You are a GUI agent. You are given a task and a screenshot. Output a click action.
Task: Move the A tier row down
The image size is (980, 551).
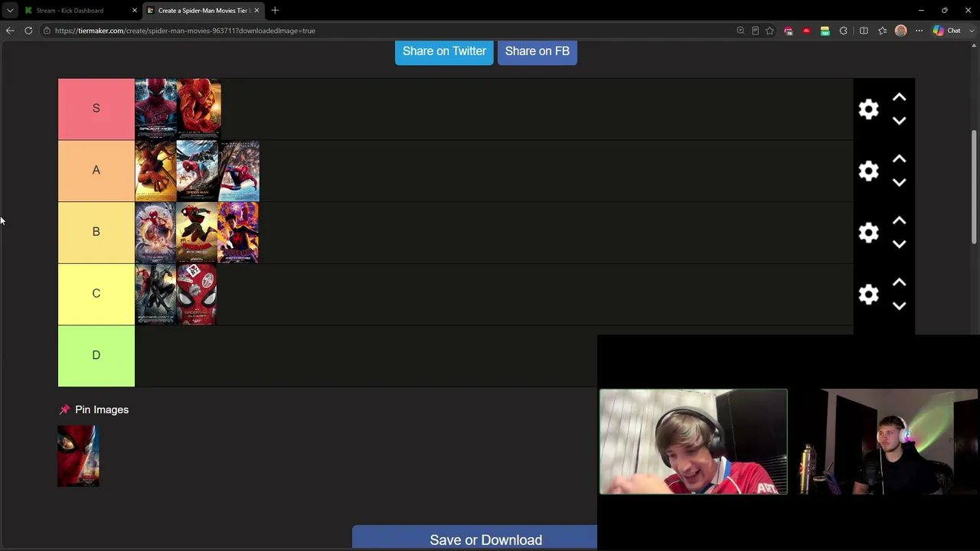coord(900,182)
